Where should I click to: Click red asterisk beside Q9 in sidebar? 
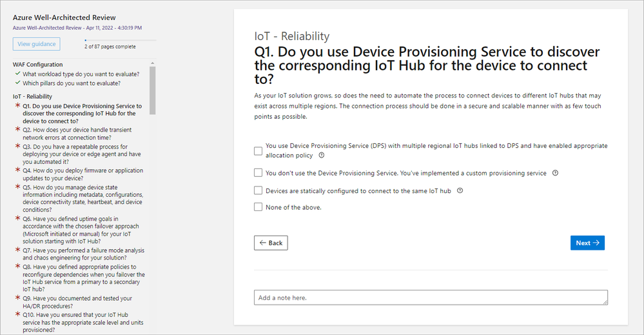point(17,298)
